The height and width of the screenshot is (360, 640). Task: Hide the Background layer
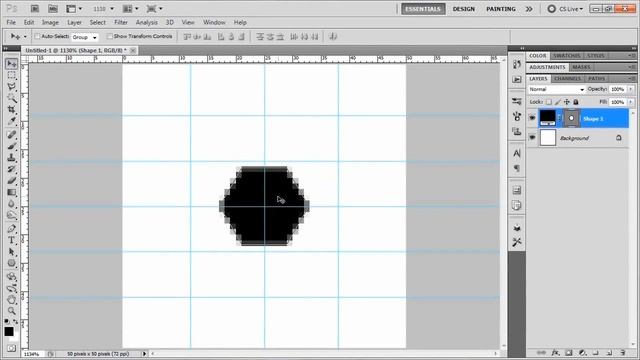click(532, 138)
